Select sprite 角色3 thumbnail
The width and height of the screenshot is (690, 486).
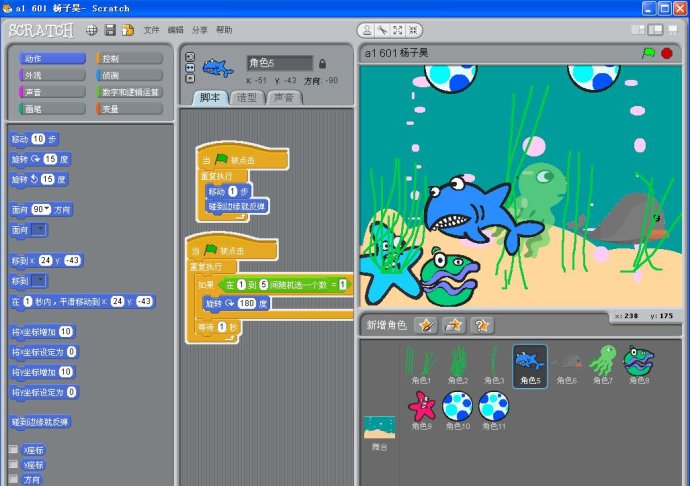[493, 366]
